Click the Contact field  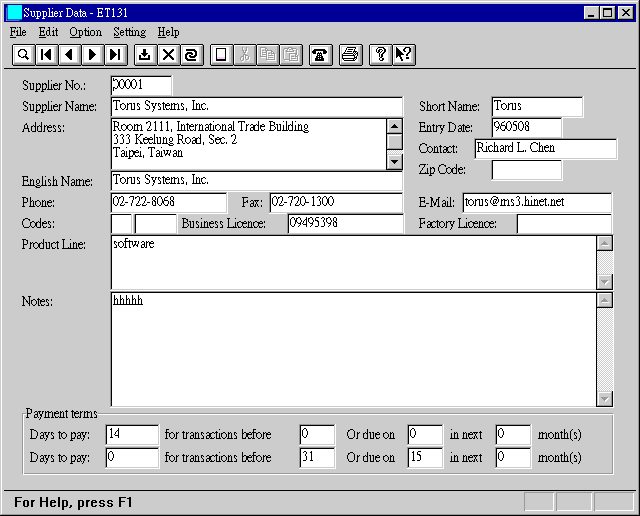[546, 149]
